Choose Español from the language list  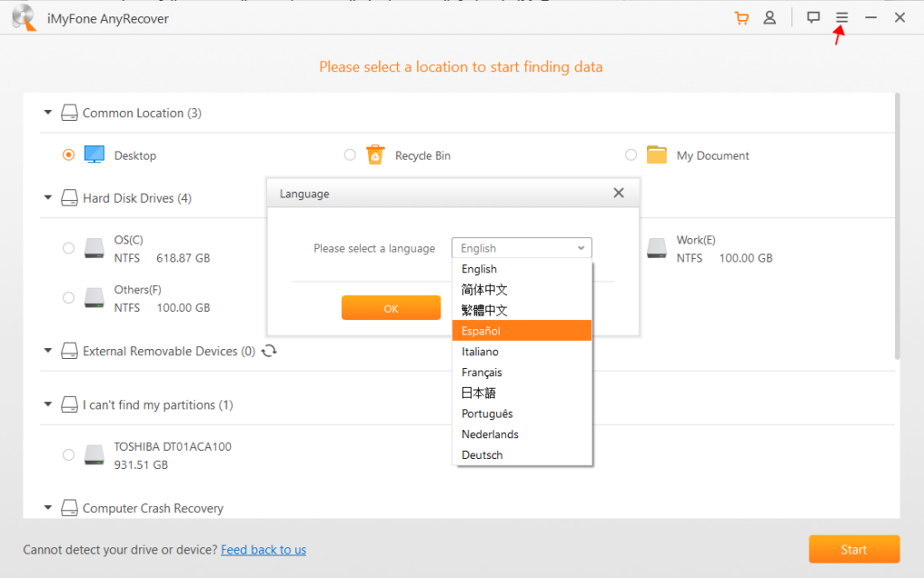click(x=522, y=331)
